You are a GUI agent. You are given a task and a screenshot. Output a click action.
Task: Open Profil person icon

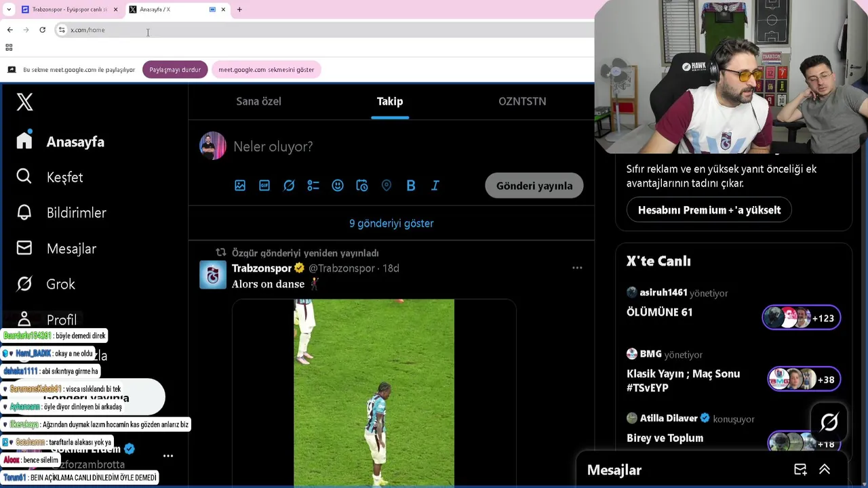tap(24, 319)
